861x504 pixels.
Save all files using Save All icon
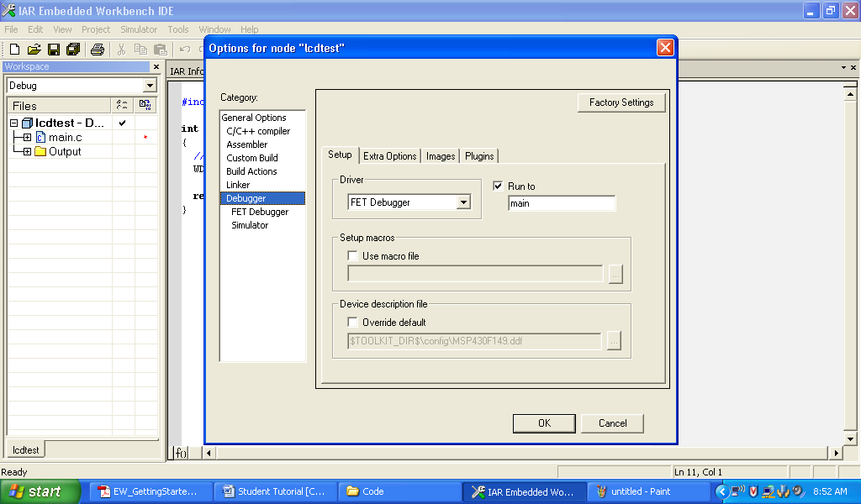pos(72,49)
